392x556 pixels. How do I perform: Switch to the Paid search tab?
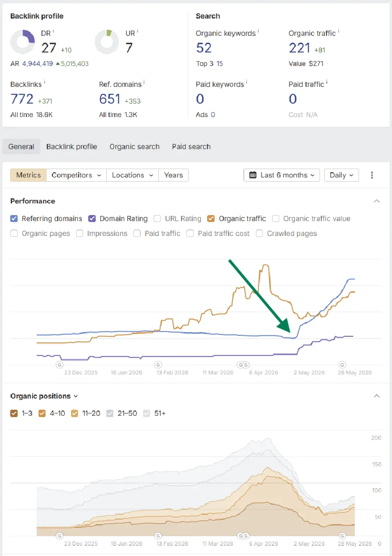click(191, 147)
